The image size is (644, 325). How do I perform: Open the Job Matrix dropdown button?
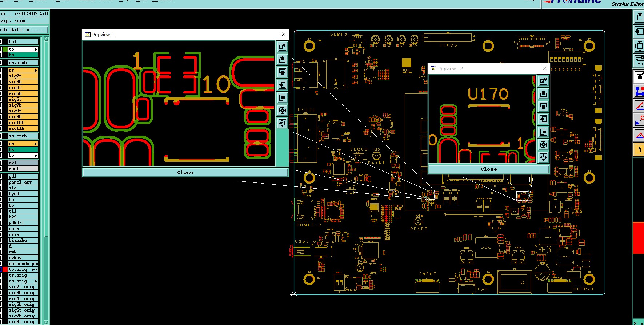[24, 29]
